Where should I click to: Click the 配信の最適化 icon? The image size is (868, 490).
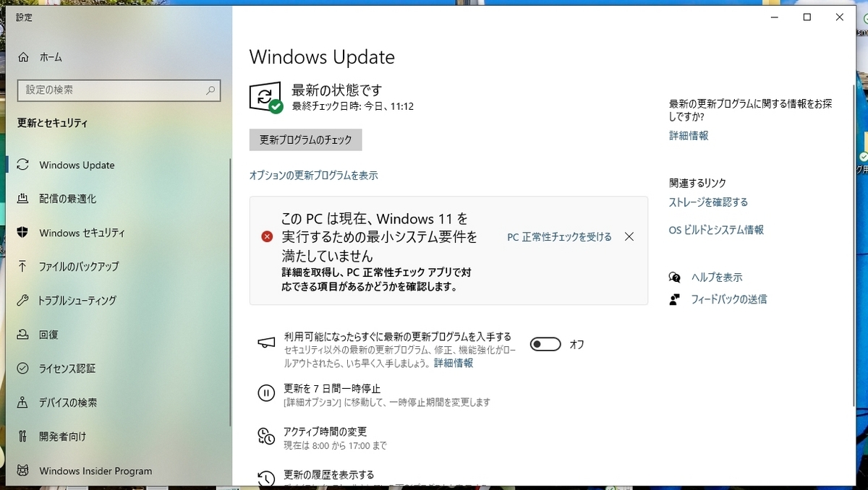23,199
